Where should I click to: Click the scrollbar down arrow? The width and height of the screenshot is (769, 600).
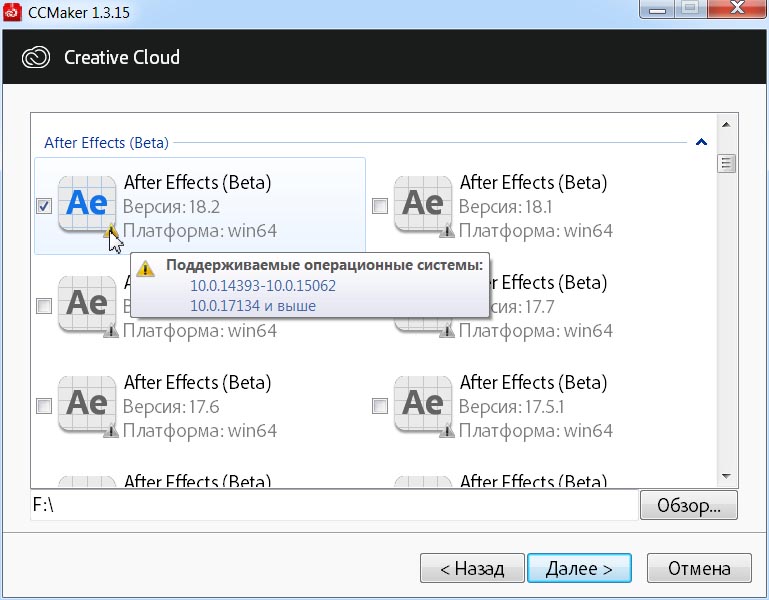click(x=726, y=476)
